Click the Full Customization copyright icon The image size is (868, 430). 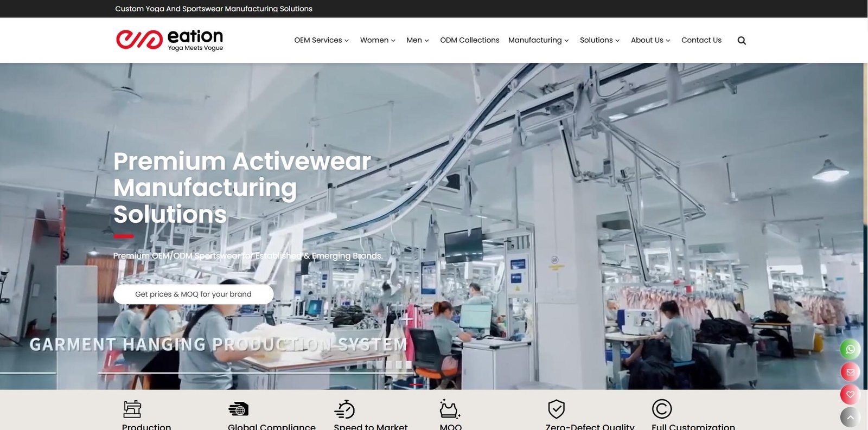point(661,409)
